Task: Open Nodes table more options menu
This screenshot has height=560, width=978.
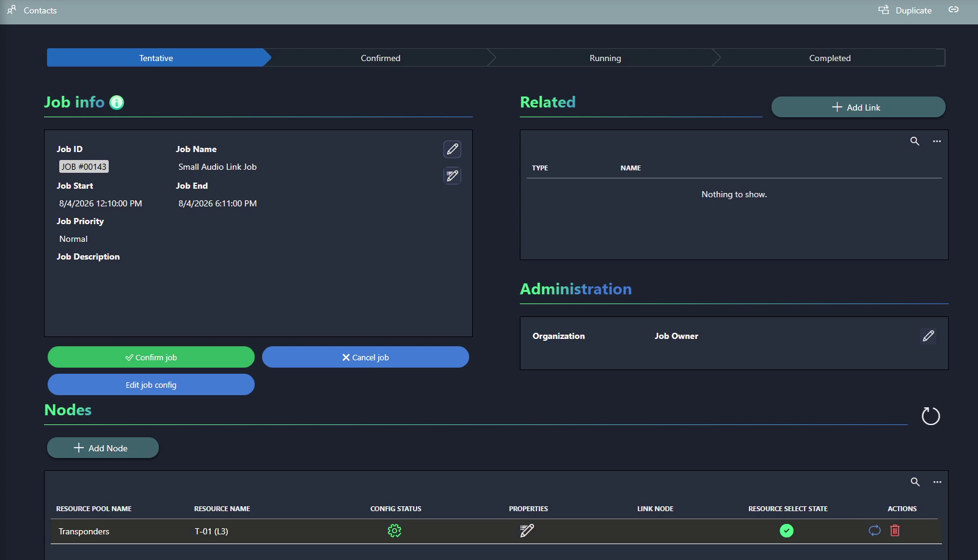Action: tap(937, 482)
